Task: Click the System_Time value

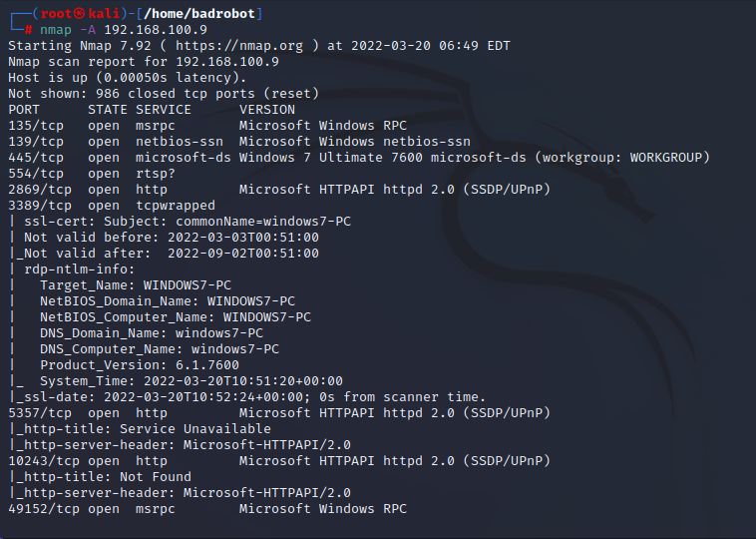Action: click(243, 381)
